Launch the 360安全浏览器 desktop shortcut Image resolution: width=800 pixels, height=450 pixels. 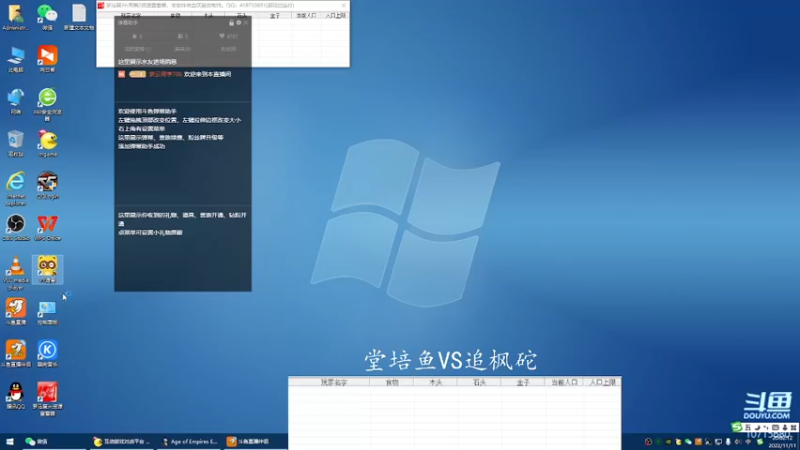[47, 104]
